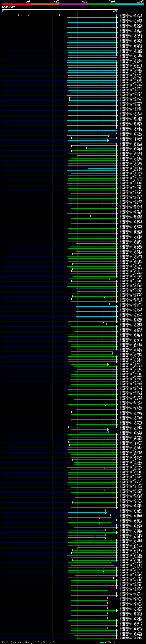Select the UniRef100_B9T739 label

point(131,47)
